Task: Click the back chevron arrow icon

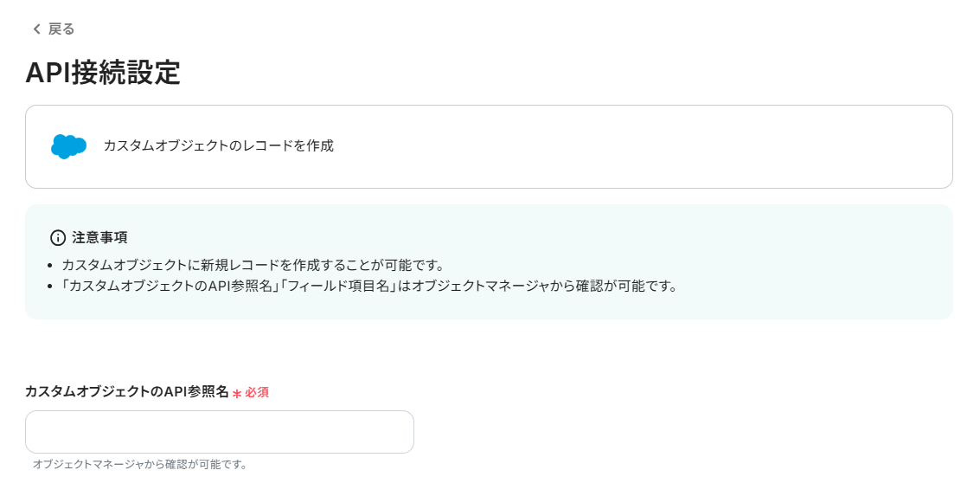Action: click(36, 29)
